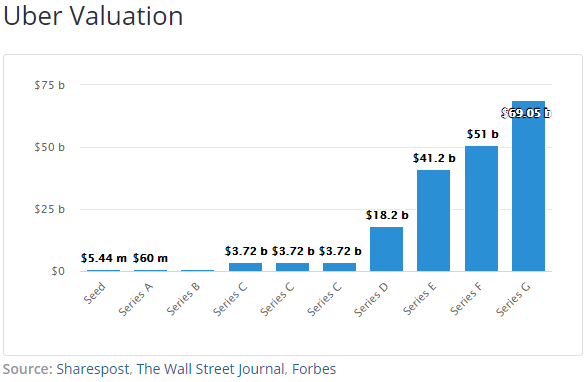Click the Series G axis label
The height and width of the screenshot is (382, 588).
point(513,299)
